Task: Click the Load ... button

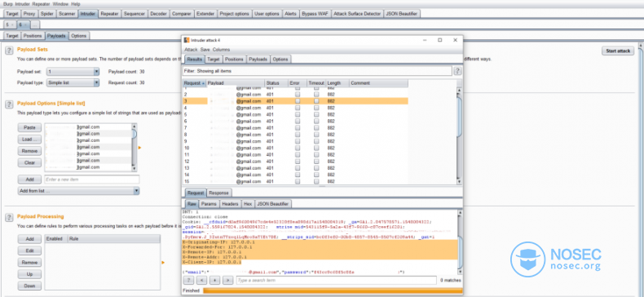Action: (x=29, y=140)
